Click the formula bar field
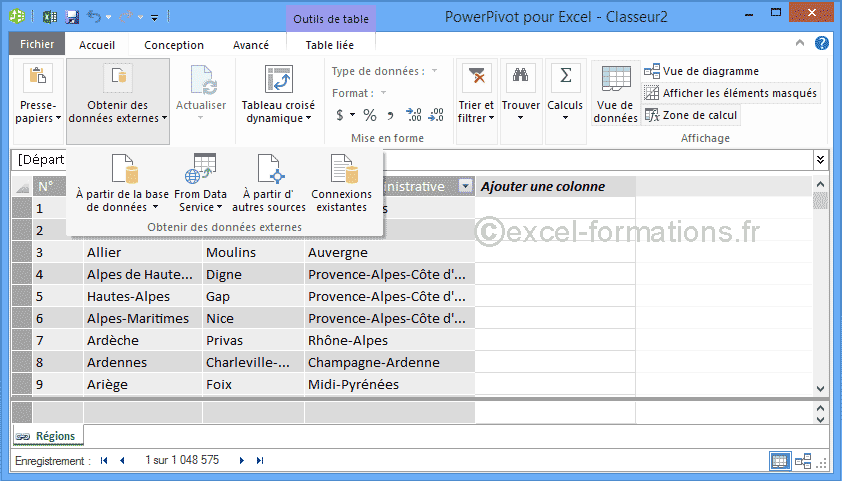Screen dimensions: 842x481 412,159
